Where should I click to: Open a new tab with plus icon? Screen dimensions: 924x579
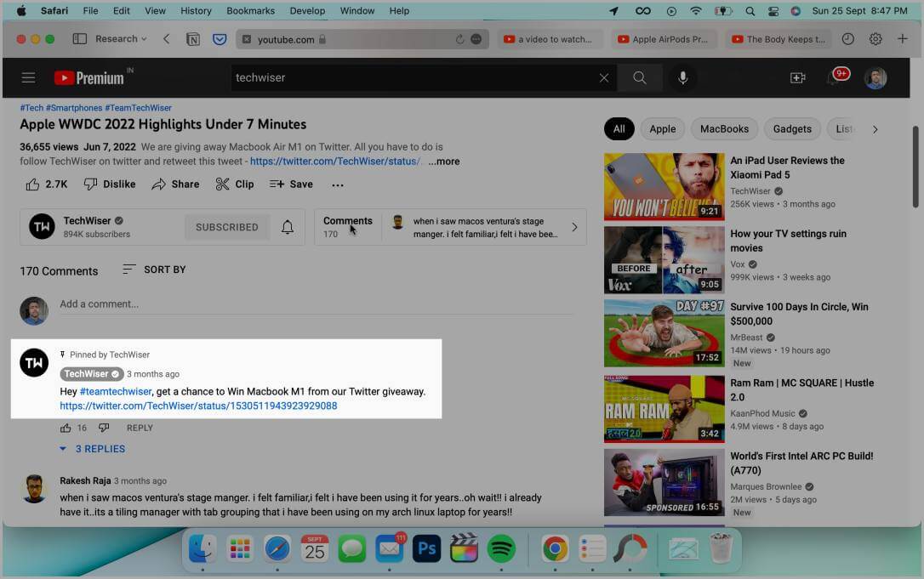click(902, 39)
